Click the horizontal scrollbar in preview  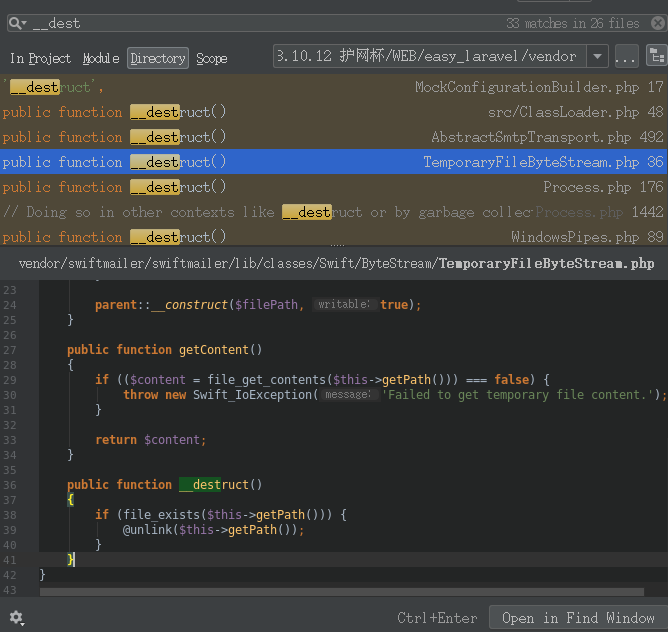coord(342,592)
